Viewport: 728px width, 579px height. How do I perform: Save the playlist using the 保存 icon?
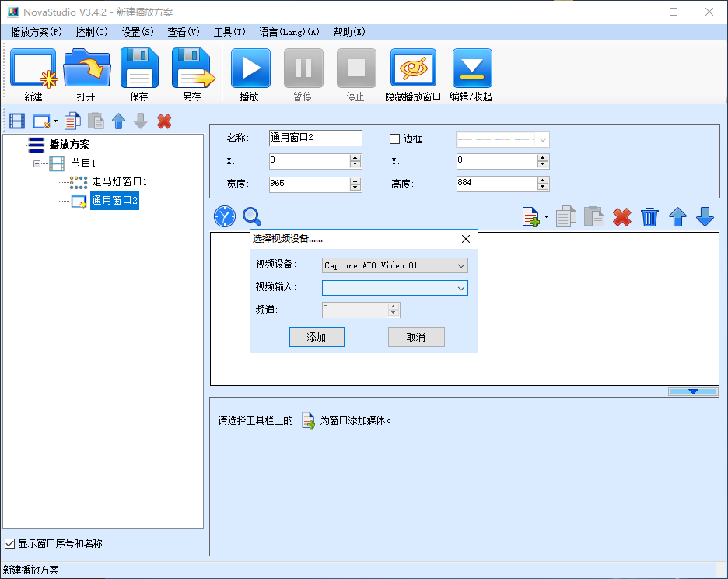pyautogui.click(x=139, y=70)
